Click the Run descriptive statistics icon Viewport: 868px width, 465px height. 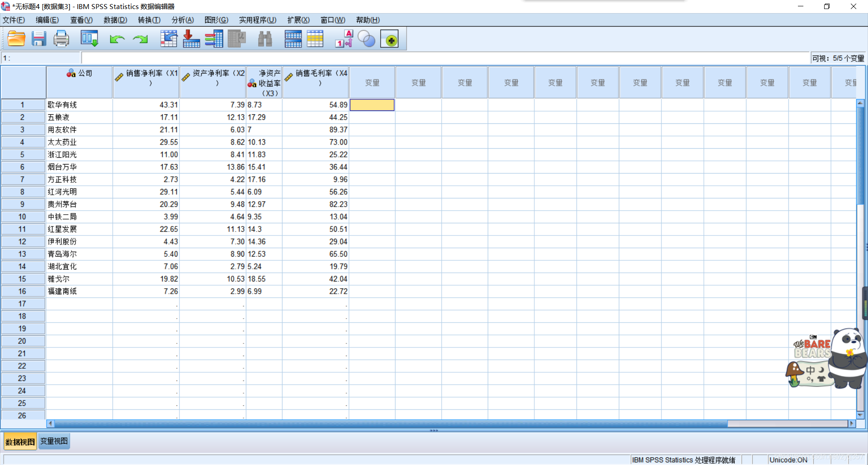point(236,39)
